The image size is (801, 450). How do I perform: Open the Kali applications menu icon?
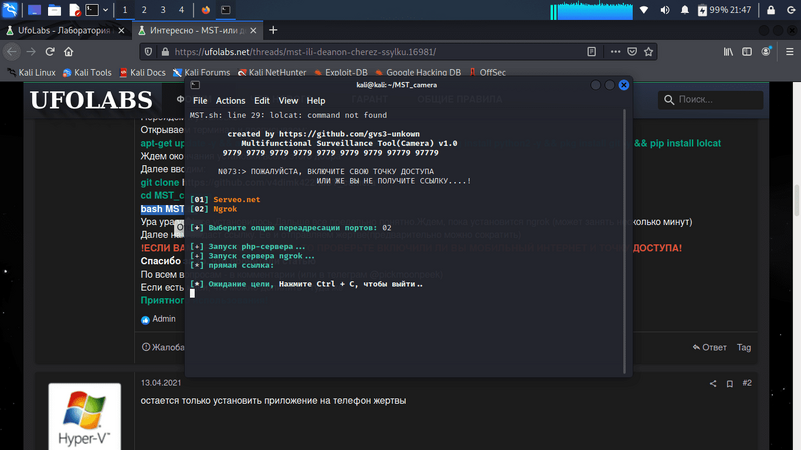10,9
